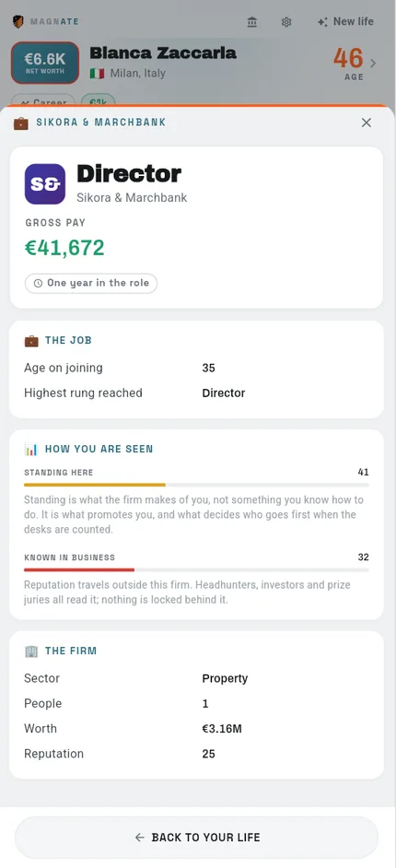Click the €6.6K net worth badge
396x868 pixels.
coord(45,63)
